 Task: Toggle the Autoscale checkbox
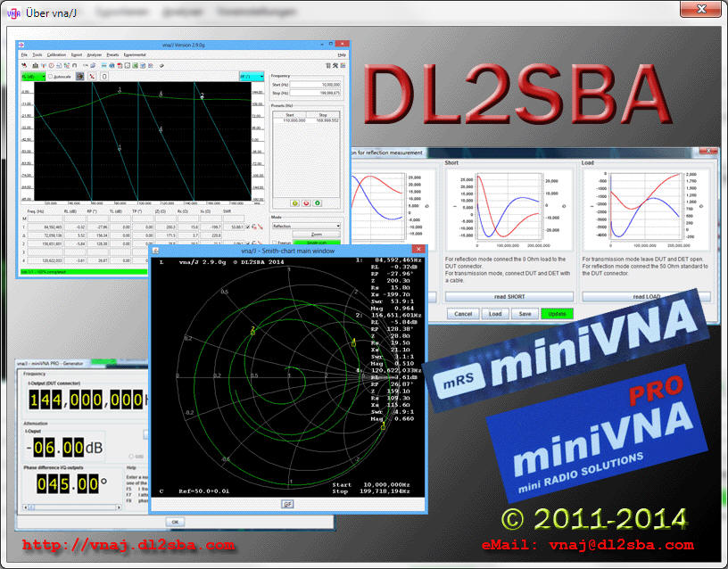coord(50,77)
